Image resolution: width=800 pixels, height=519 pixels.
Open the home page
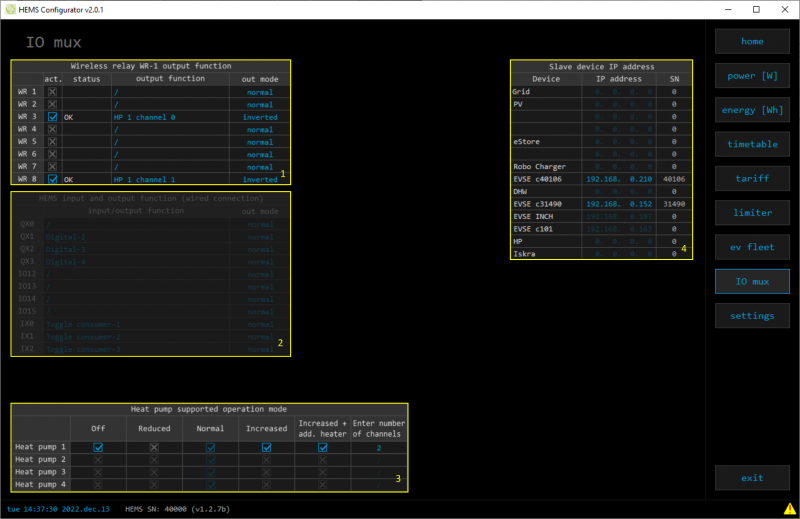[x=752, y=42]
